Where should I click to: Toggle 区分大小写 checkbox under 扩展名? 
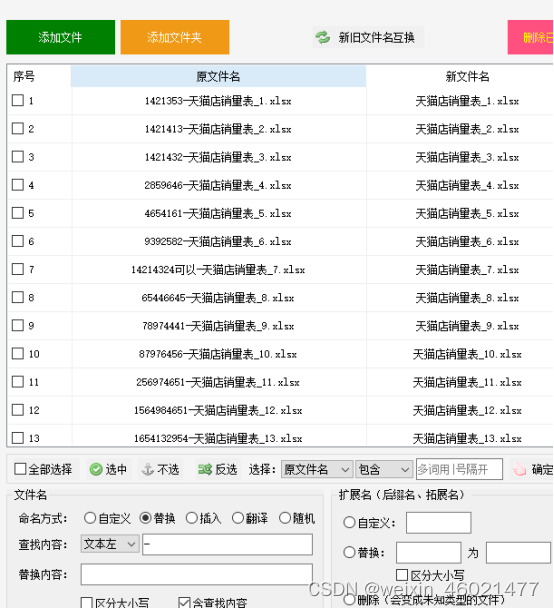pos(402,575)
